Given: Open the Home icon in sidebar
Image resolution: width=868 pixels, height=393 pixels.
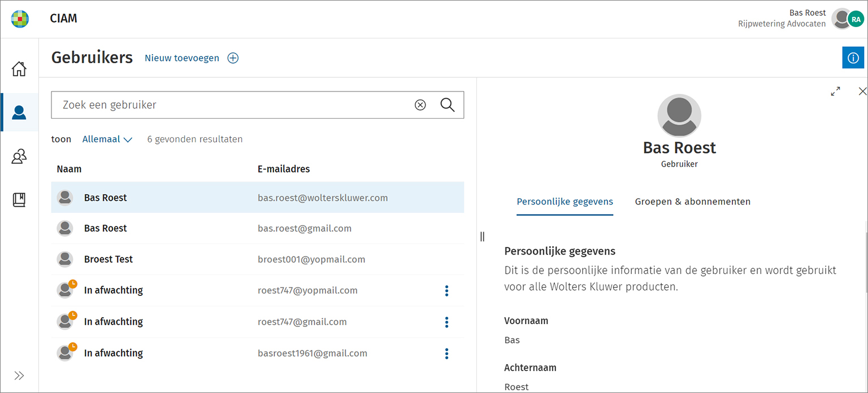Looking at the screenshot, I should 19,69.
